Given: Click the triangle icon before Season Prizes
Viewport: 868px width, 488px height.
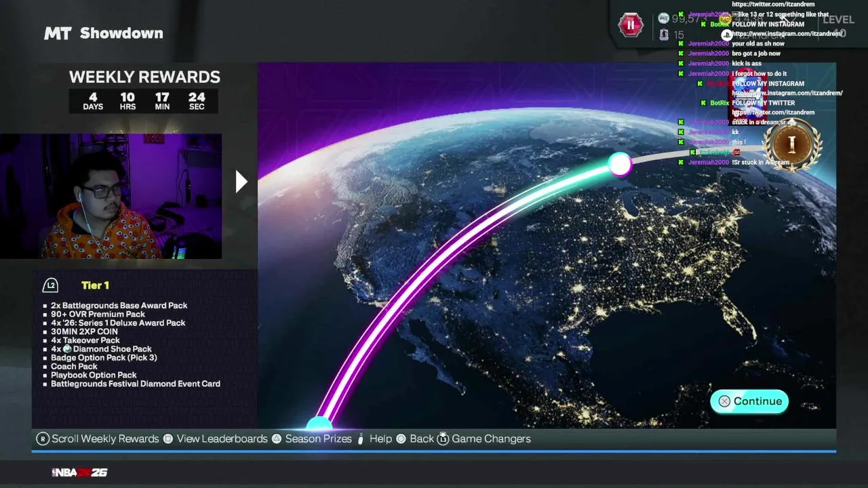Looking at the screenshot, I should [277, 439].
